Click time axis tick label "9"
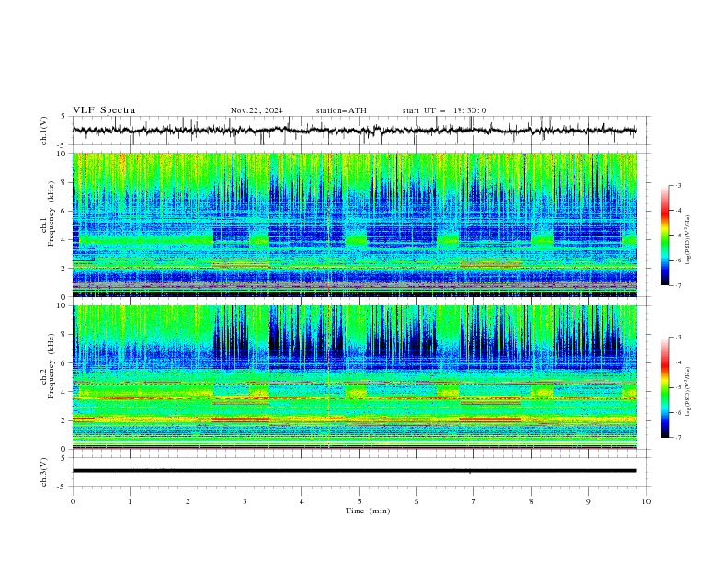 (x=588, y=501)
